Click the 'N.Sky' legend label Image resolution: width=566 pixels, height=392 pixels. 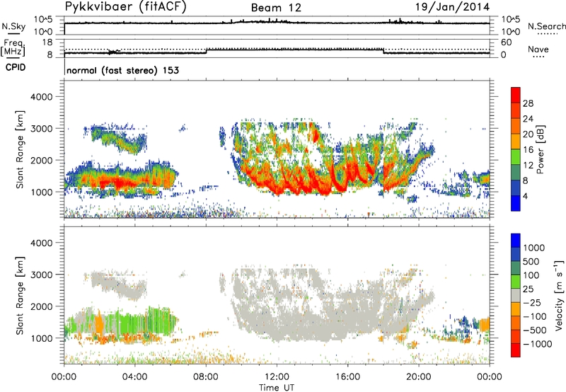pos(13,26)
